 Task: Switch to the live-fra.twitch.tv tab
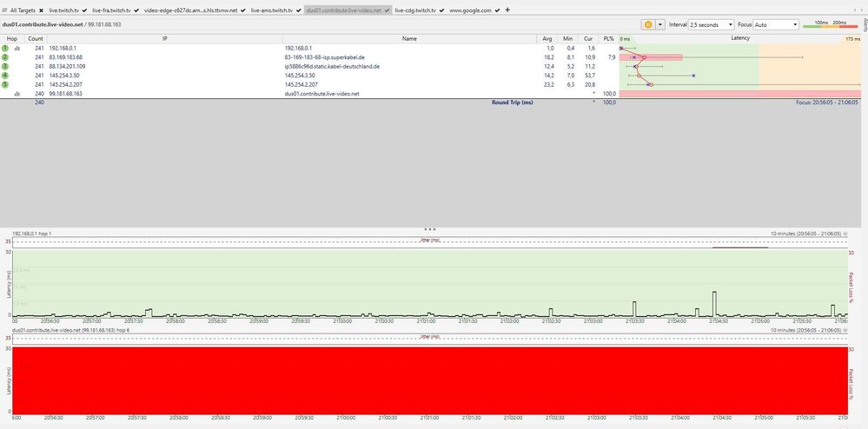click(x=111, y=10)
